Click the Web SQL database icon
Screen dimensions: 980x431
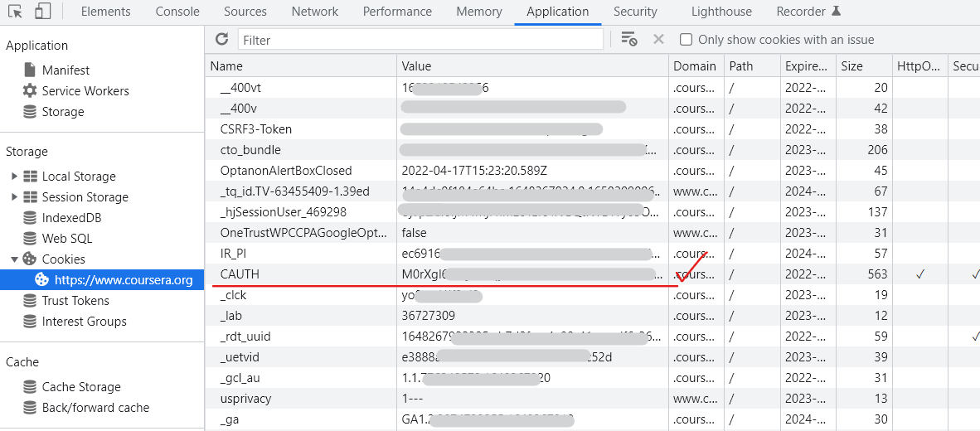(x=29, y=239)
